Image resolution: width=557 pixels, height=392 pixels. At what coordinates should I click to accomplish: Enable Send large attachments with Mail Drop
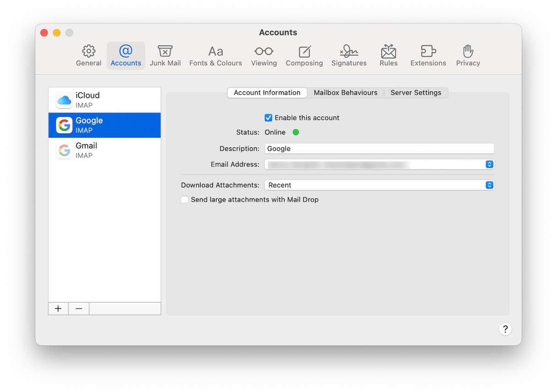click(185, 200)
